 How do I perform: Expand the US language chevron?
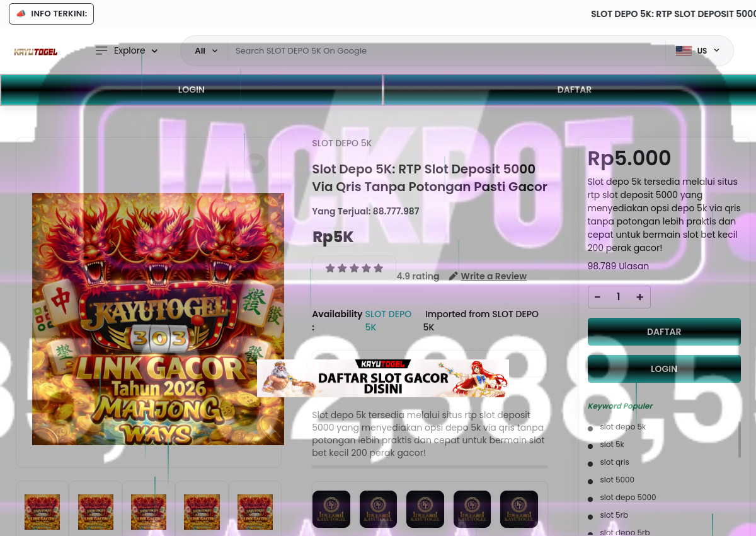(x=716, y=51)
